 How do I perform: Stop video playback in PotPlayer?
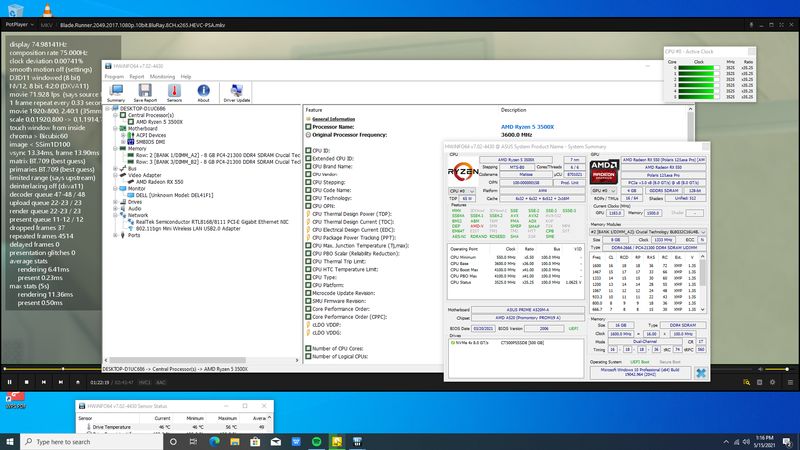(27, 382)
